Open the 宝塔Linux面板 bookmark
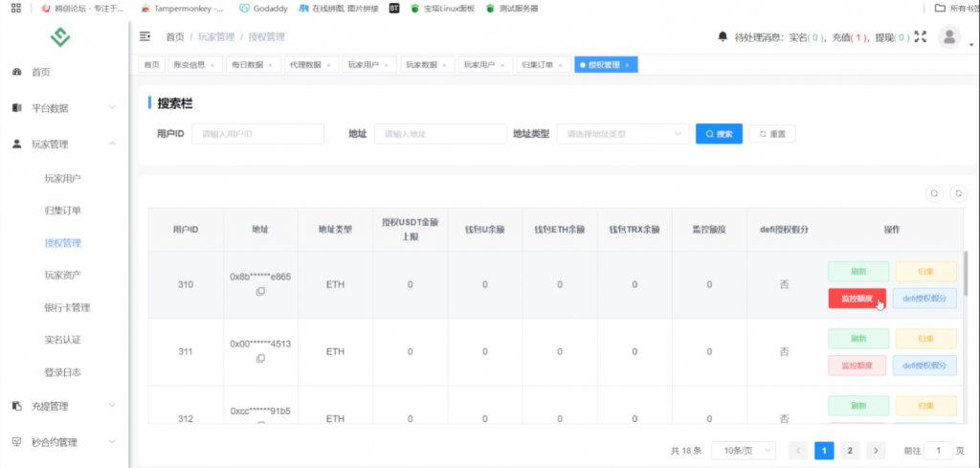Viewport: 980px width, 468px height. (x=442, y=9)
